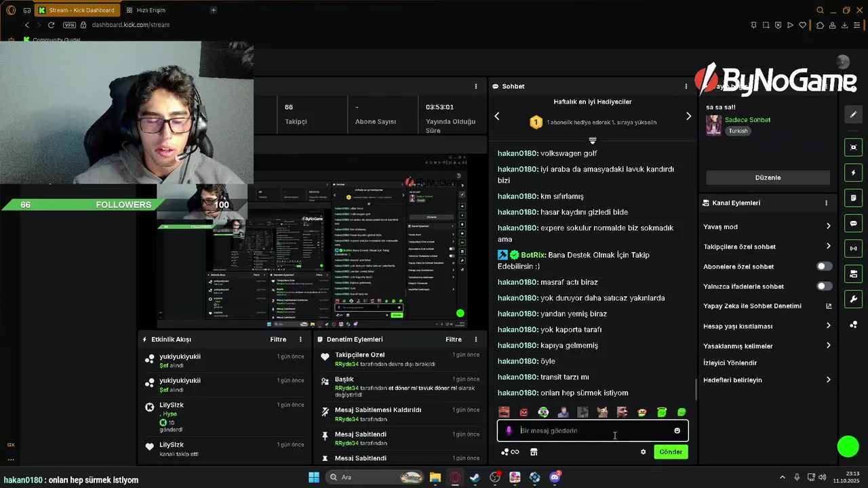Switch to Hızlı Erişim browser tab
Image resolution: width=868 pixels, height=488 pixels.
146,10
